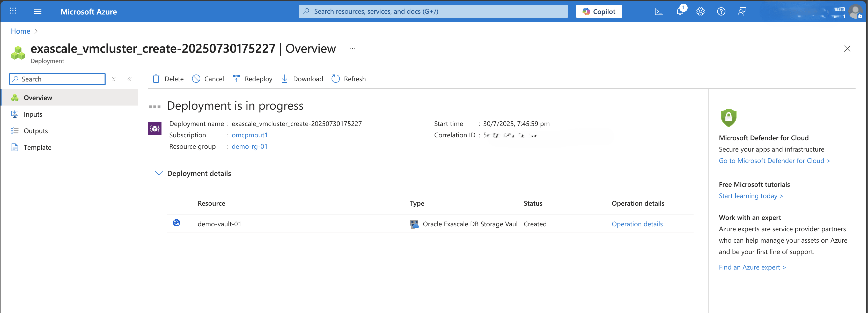Open the hamburger portal menu

pyautogui.click(x=38, y=12)
